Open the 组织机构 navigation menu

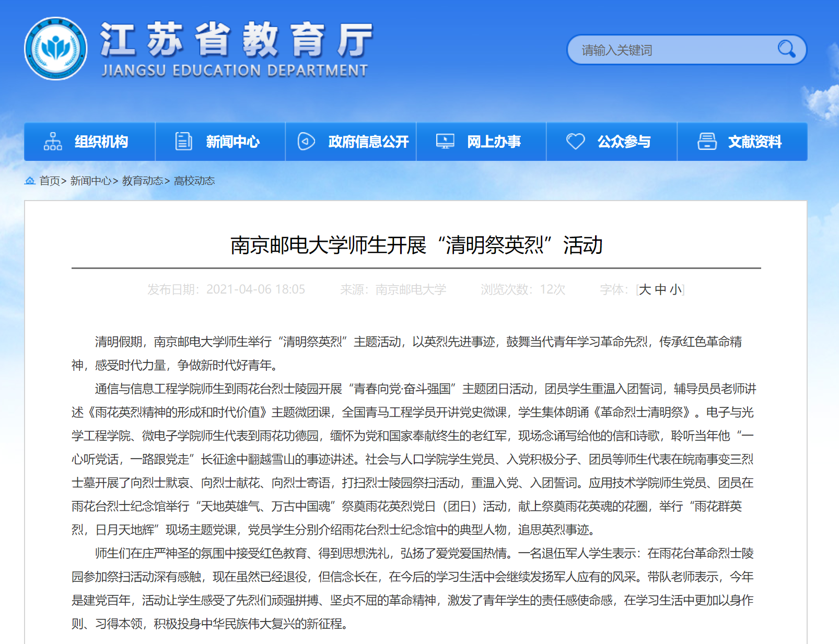[101, 142]
